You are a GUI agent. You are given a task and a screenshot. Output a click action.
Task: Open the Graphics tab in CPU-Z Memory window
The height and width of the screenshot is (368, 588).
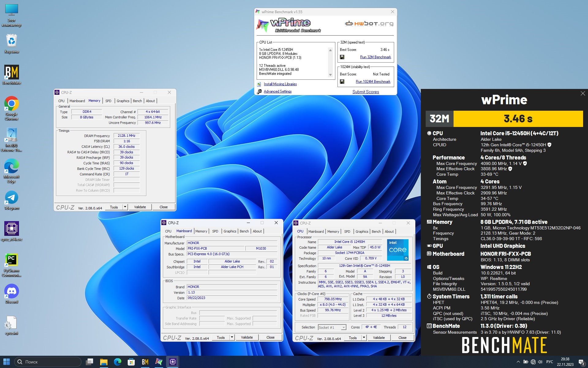click(123, 101)
